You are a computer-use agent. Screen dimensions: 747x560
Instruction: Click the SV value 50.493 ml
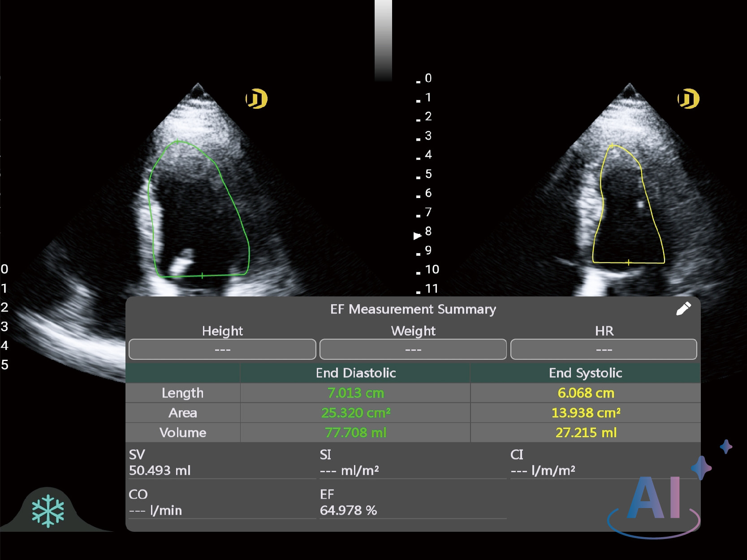pyautogui.click(x=160, y=470)
